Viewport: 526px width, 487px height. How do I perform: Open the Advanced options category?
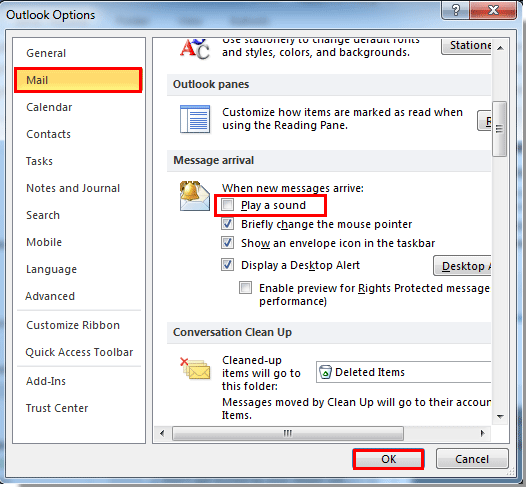tap(79, 296)
